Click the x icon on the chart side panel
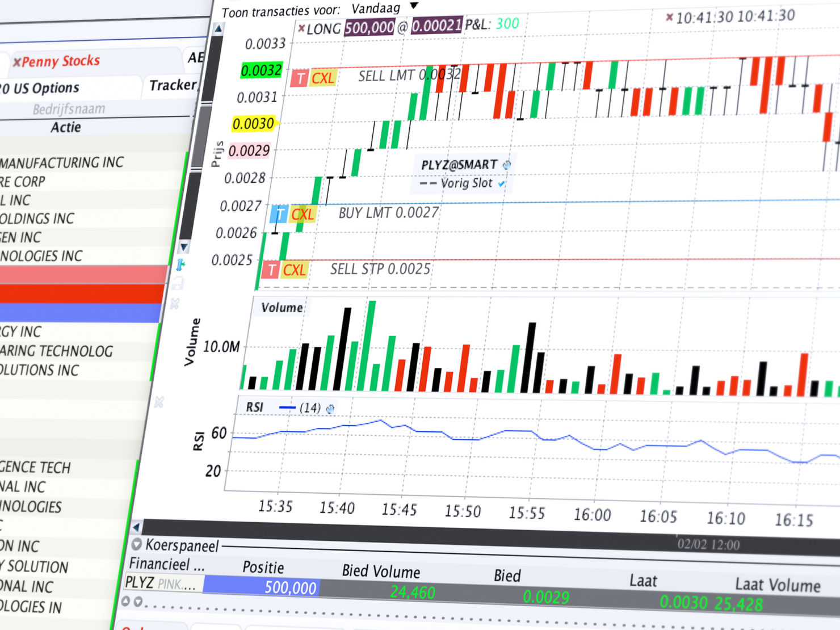Image resolution: width=840 pixels, height=630 pixels. tap(174, 303)
